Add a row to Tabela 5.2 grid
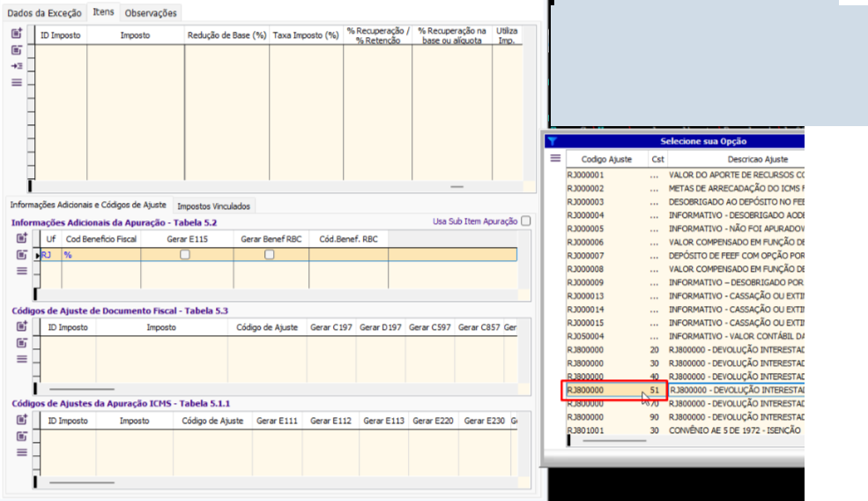Viewport: 868px width, 501px height. [21, 238]
